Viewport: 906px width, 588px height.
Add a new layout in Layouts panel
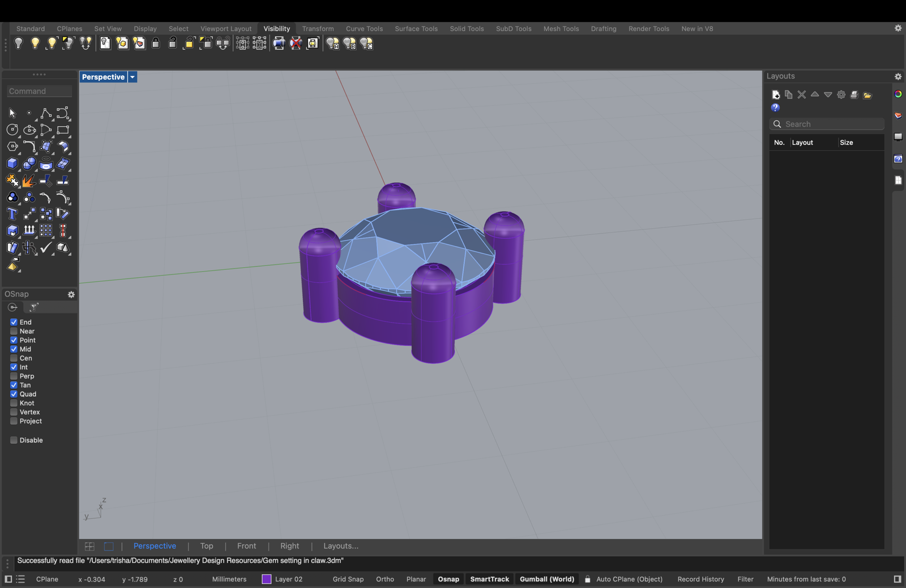click(x=776, y=95)
